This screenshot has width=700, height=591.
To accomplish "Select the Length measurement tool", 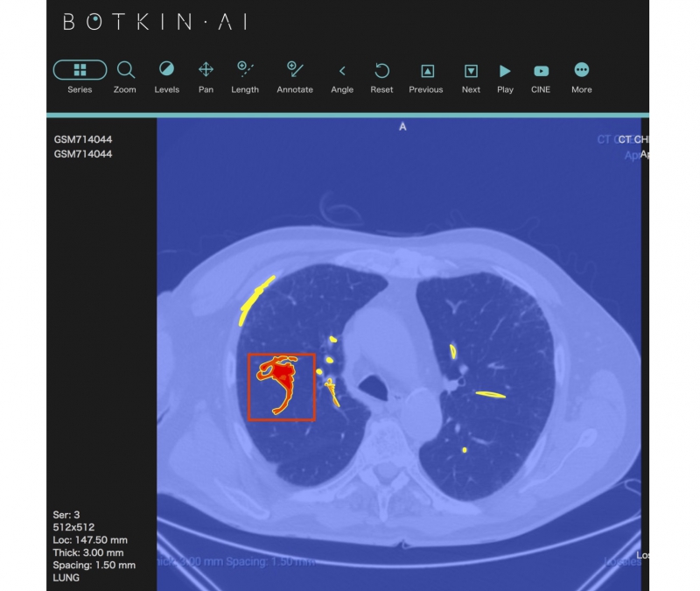I will coord(245,70).
